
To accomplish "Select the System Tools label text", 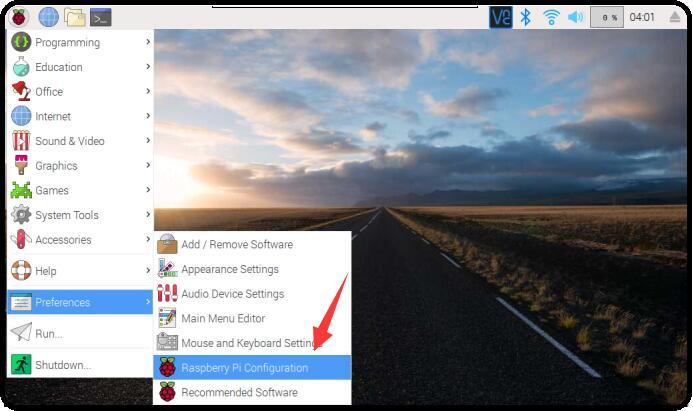I will pyautogui.click(x=67, y=215).
